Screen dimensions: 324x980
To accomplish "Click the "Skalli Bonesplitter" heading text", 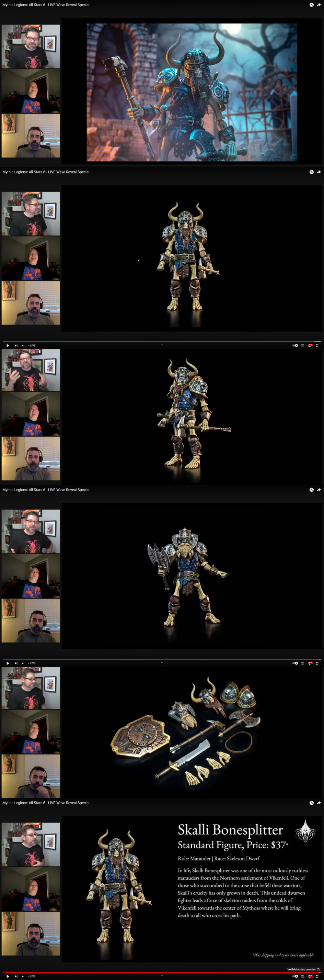I will pyautogui.click(x=230, y=830).
